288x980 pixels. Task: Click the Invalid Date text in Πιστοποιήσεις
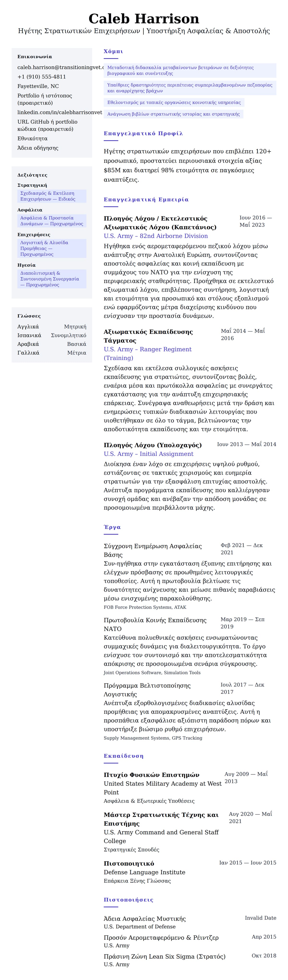(x=260, y=918)
